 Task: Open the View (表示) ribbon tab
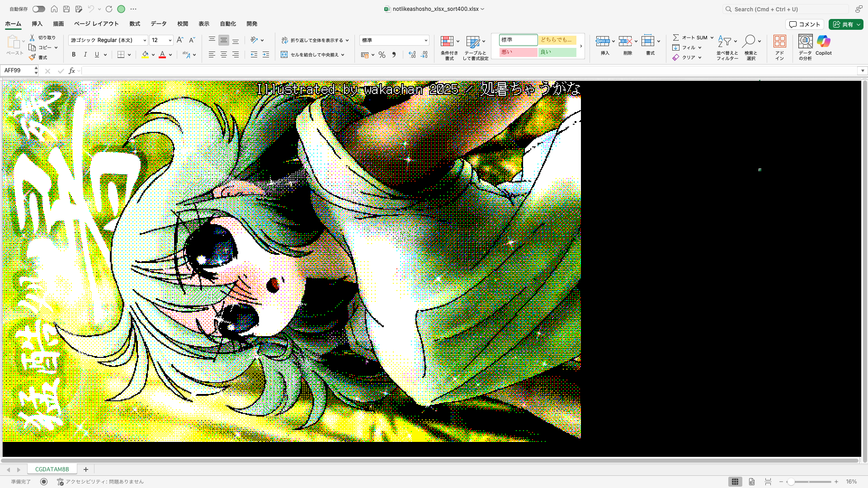click(204, 23)
